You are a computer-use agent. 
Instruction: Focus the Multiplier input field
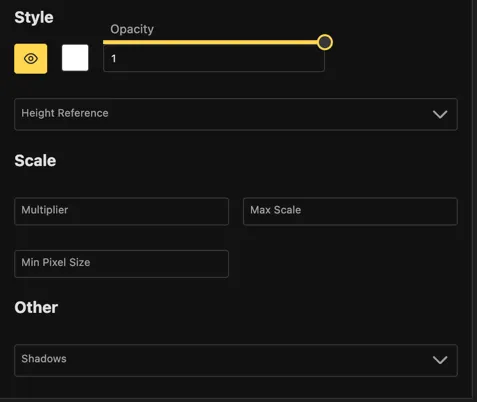[x=121, y=211]
